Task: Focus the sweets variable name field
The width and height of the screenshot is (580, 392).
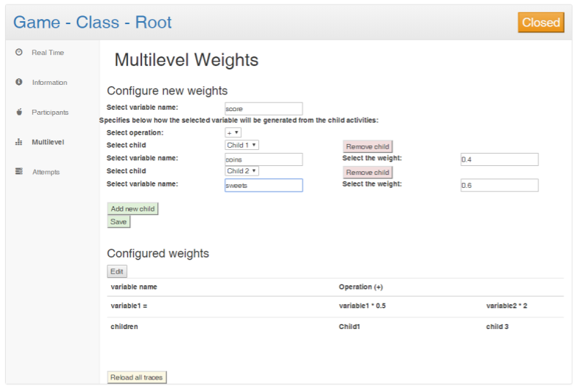Action: [x=264, y=185]
